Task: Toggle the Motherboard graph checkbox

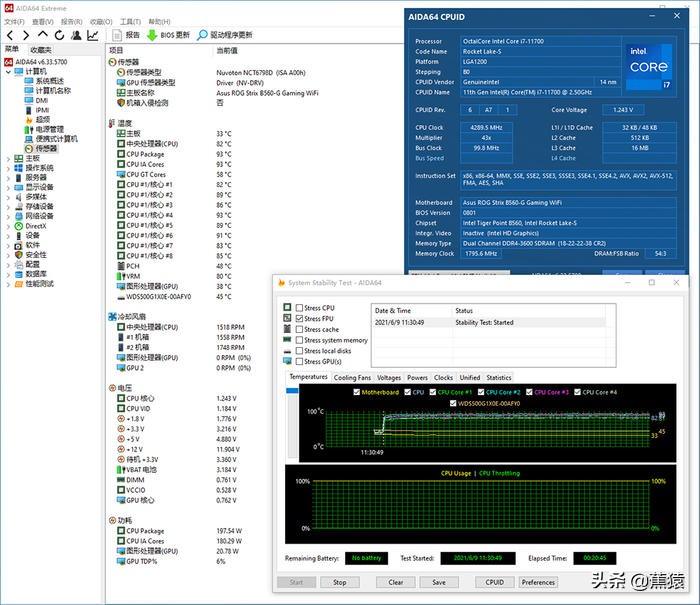Action: (356, 392)
